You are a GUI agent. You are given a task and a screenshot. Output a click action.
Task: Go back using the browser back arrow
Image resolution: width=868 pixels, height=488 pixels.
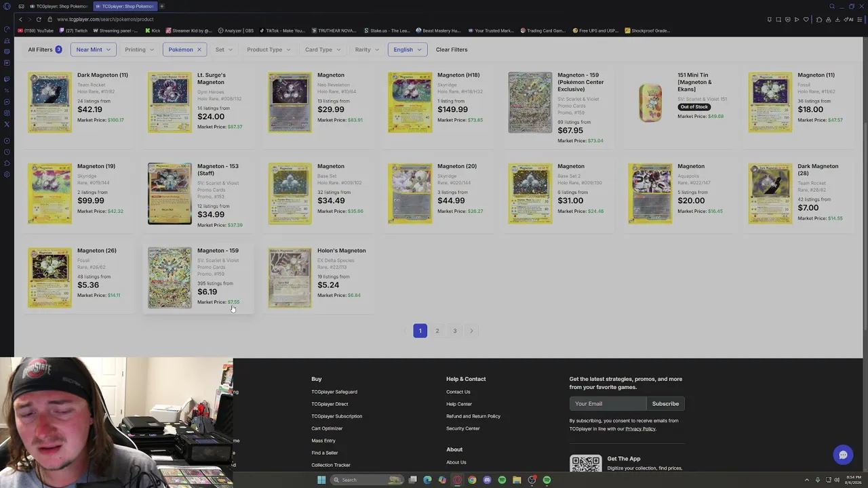click(20, 20)
